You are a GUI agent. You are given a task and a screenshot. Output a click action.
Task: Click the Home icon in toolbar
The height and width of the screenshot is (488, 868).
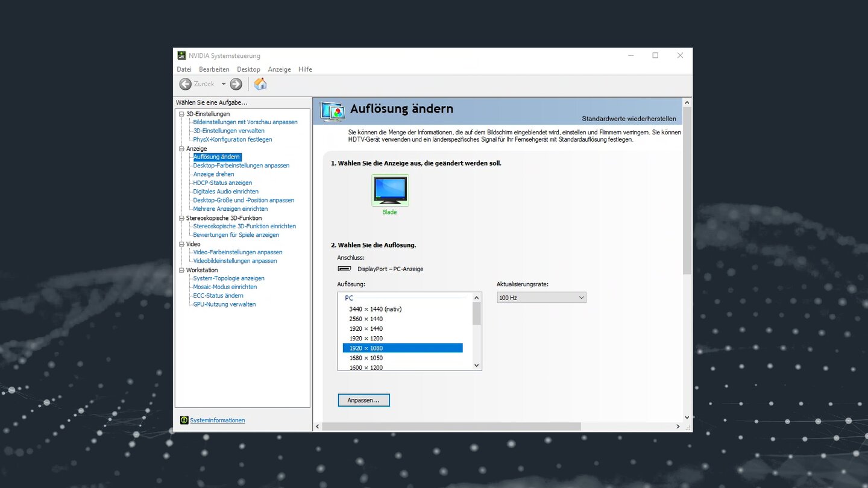click(x=260, y=84)
